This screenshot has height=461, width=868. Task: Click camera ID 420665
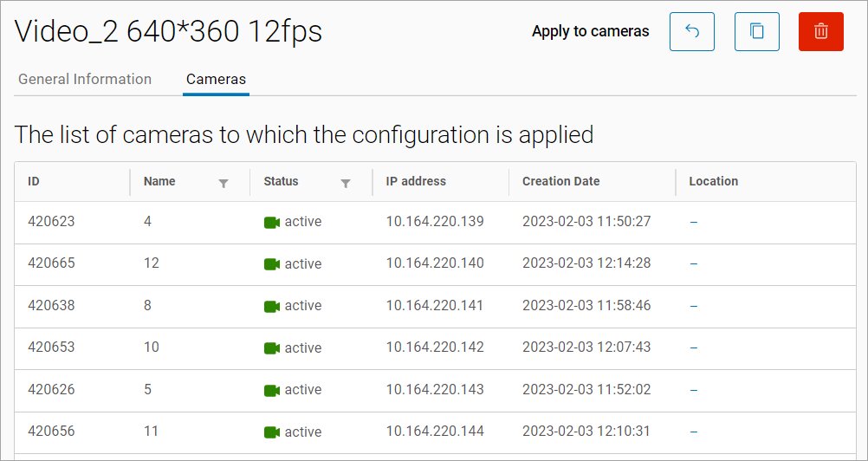pyautogui.click(x=51, y=263)
